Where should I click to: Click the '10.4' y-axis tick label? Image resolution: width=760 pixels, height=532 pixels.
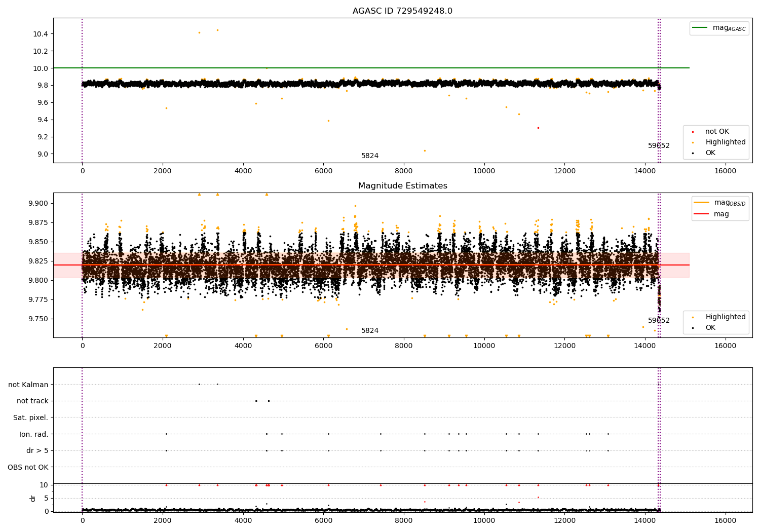pos(40,34)
